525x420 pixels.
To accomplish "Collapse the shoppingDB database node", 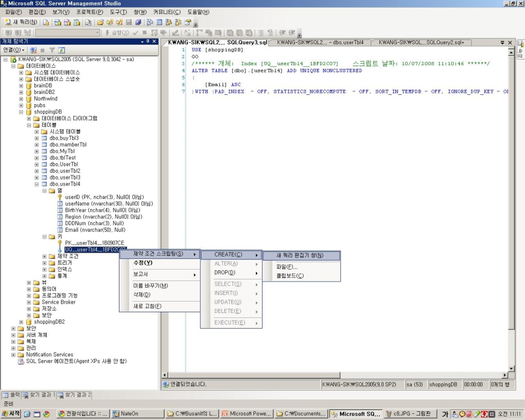I will coord(21,112).
